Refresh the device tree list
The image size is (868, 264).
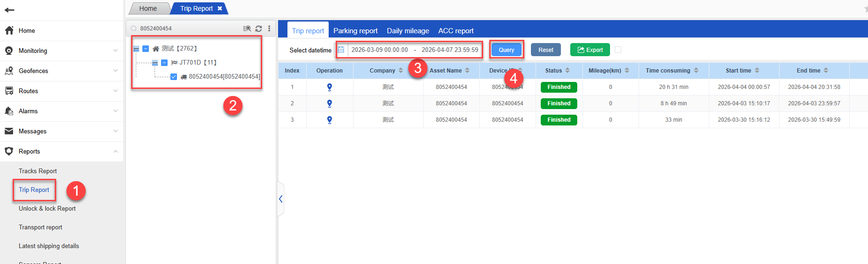[x=258, y=29]
